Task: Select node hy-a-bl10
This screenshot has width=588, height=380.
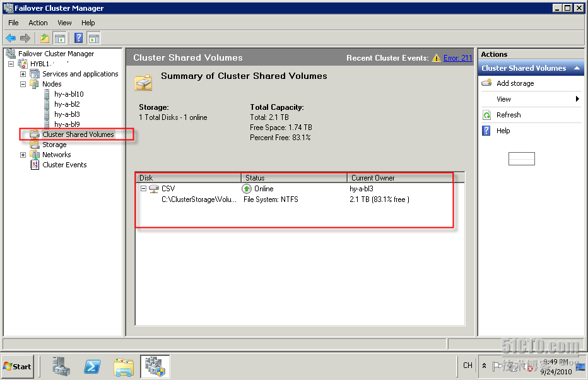Action: point(69,94)
